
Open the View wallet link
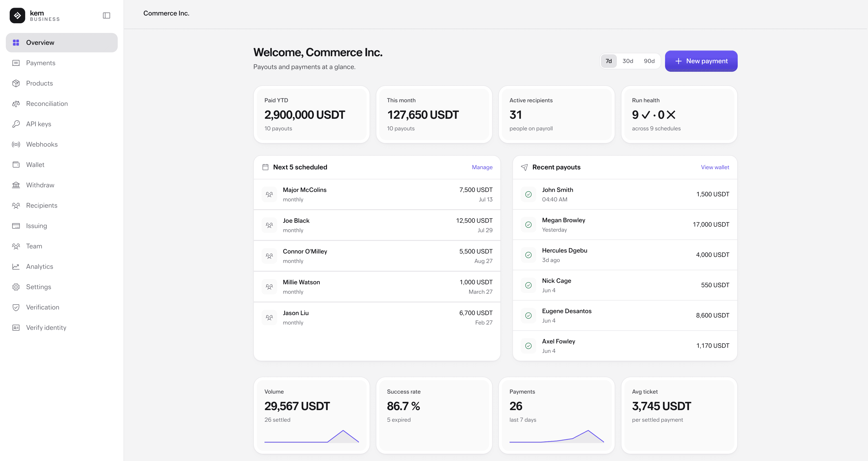(715, 167)
